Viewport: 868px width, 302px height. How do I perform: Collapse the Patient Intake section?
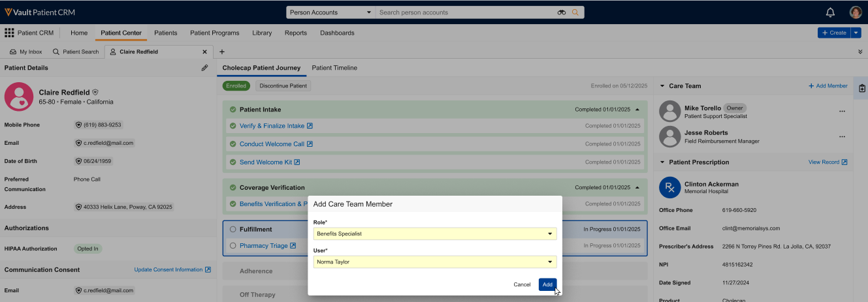(x=637, y=110)
